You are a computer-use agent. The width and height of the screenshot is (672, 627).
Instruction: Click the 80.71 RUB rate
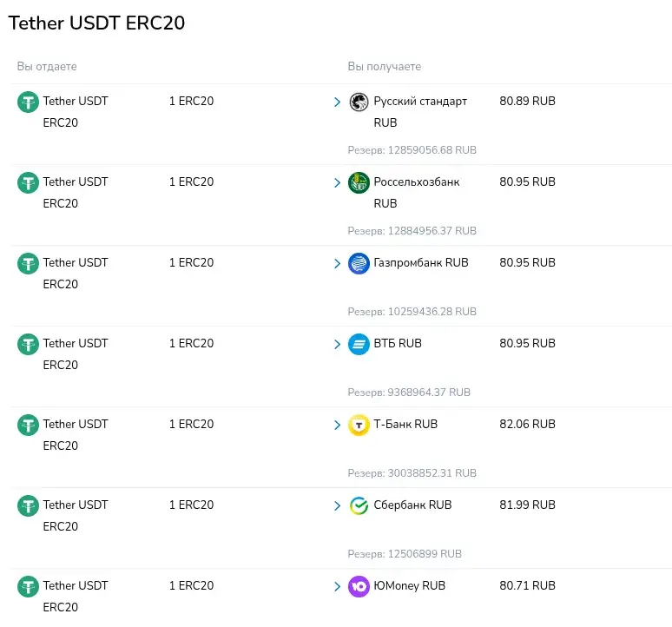click(x=527, y=585)
